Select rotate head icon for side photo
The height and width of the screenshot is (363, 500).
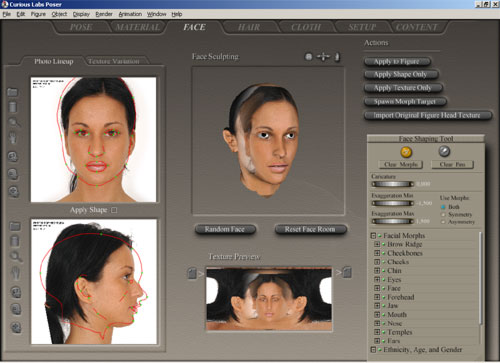(x=16, y=292)
